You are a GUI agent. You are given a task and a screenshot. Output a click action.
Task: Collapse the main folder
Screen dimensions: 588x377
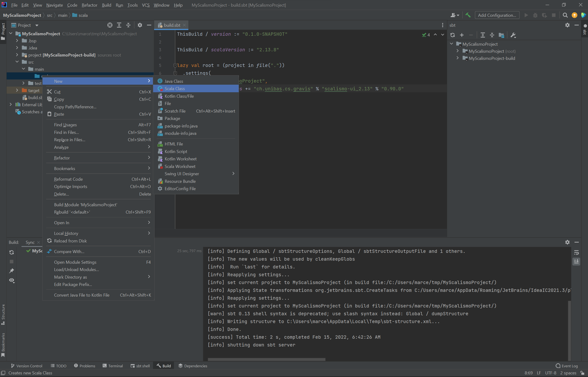point(23,69)
